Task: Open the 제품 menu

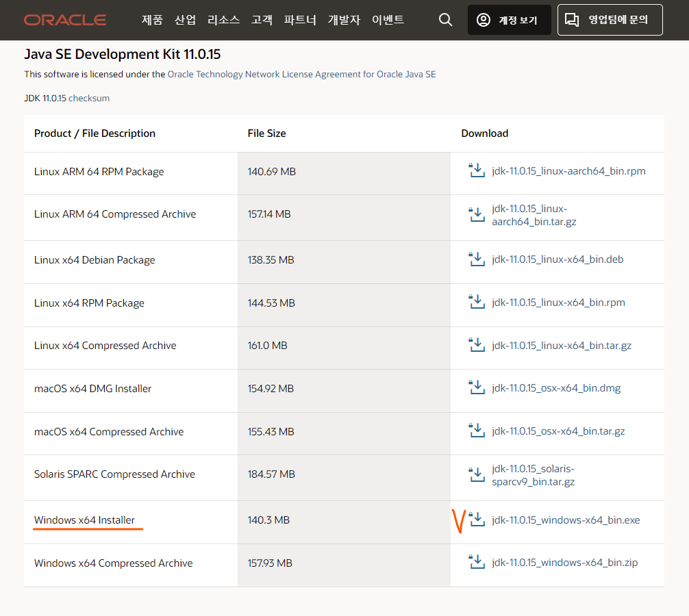Action: pos(153,20)
